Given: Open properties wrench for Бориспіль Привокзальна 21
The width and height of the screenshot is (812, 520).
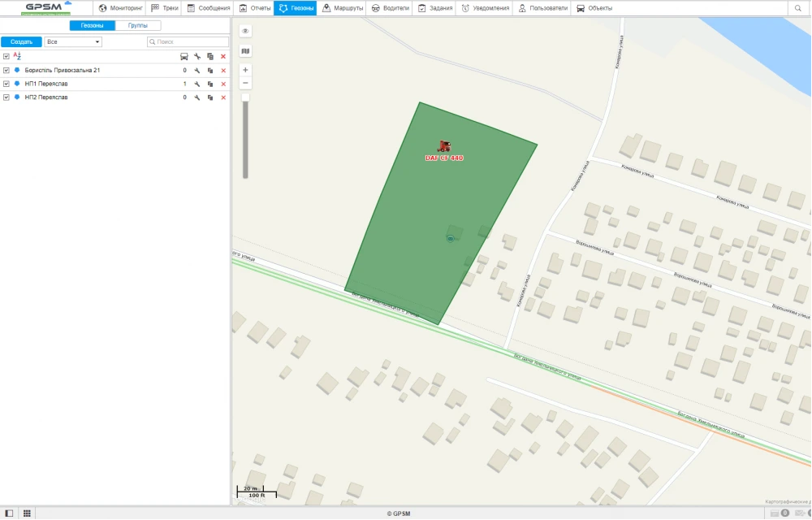Looking at the screenshot, I should (197, 71).
